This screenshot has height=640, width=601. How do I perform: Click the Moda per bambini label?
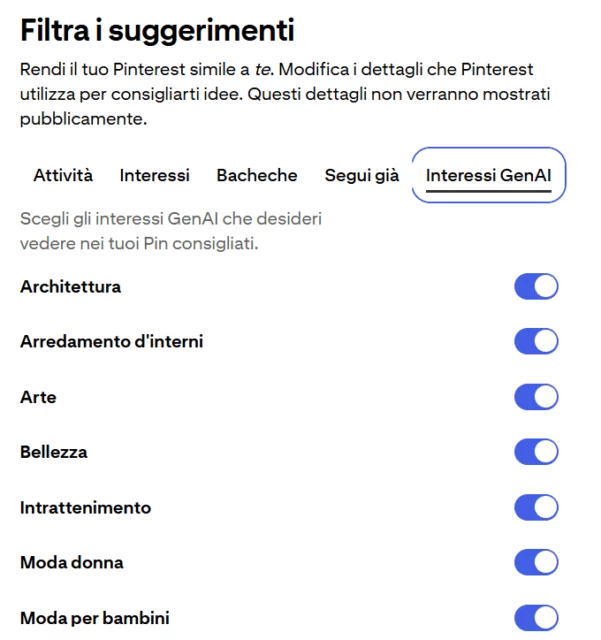tap(101, 618)
